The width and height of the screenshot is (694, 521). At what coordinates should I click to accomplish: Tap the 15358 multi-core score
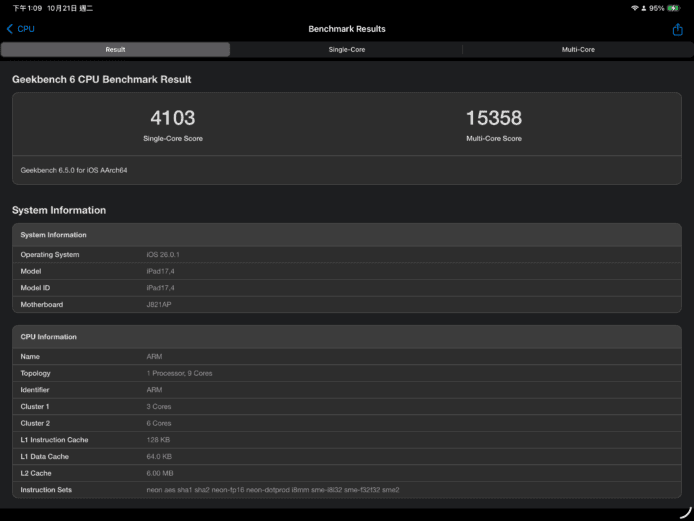coord(493,118)
